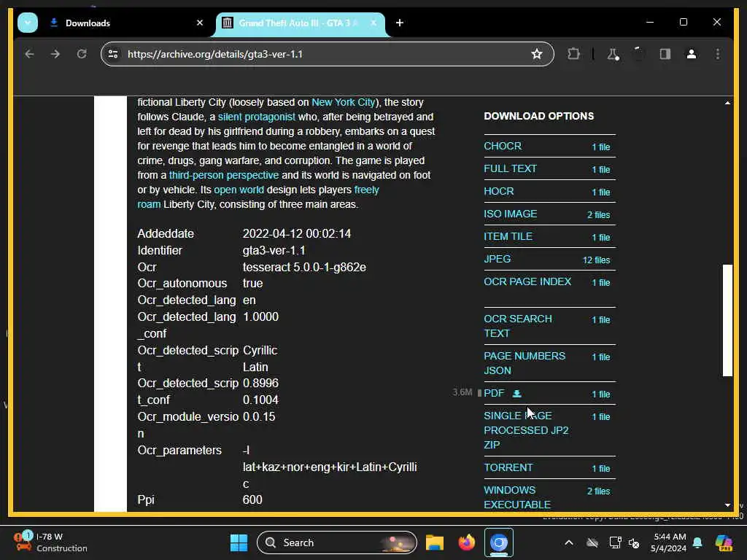Open OCR PAGE INDEX download
This screenshot has width=747, height=560.
tap(527, 281)
